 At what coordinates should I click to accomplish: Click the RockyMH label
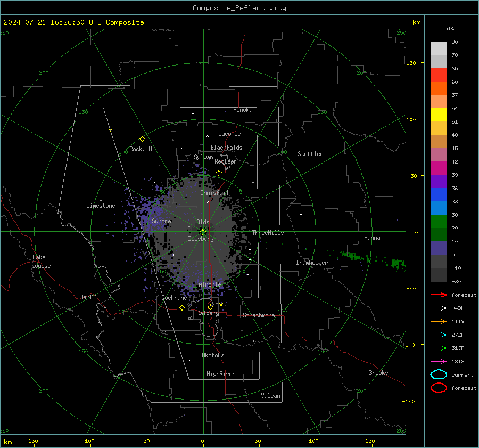(x=141, y=149)
